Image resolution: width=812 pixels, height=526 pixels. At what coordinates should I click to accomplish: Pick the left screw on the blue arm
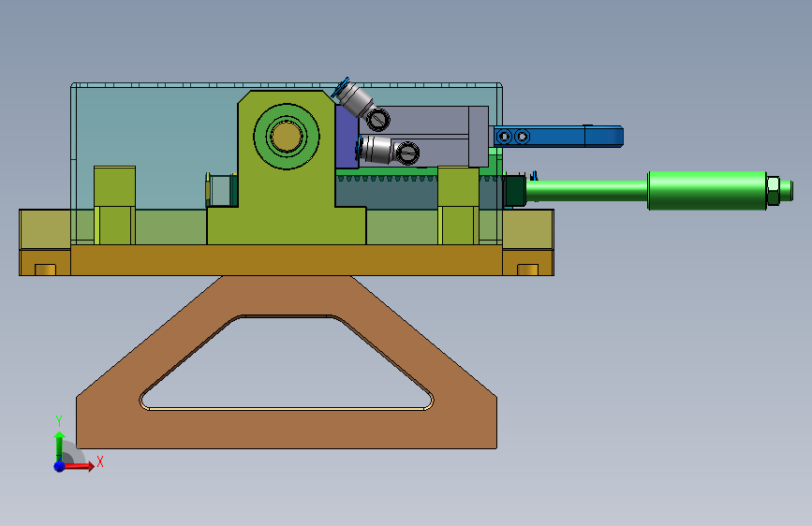pos(505,137)
